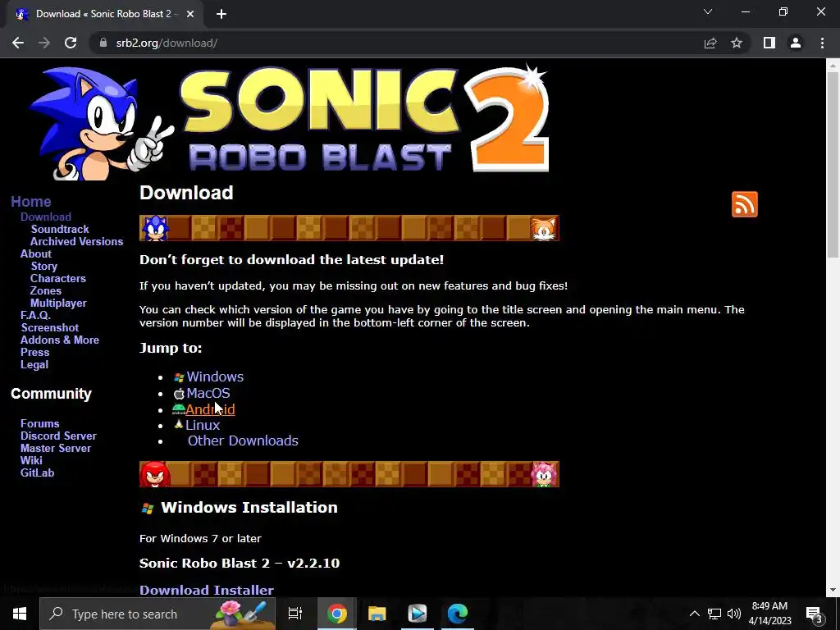Click the volume speaker tray icon
840x630 pixels.
[734, 614]
